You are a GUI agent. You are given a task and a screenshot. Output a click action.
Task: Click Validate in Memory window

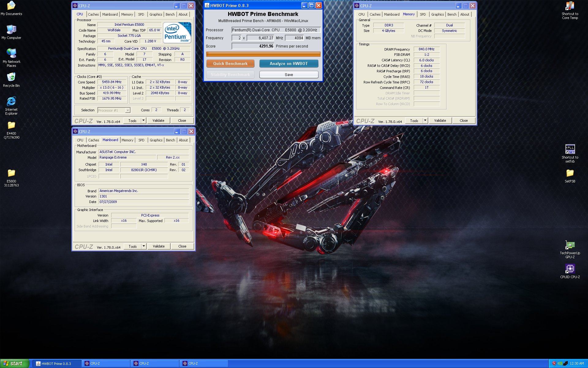coord(440,121)
